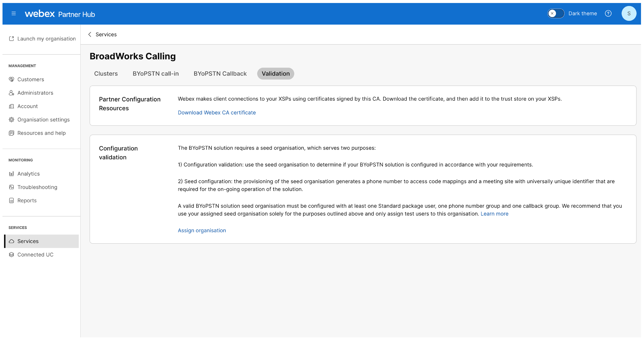The height and width of the screenshot is (340, 644).
Task: Select Services in the sidebar
Action: (42, 241)
